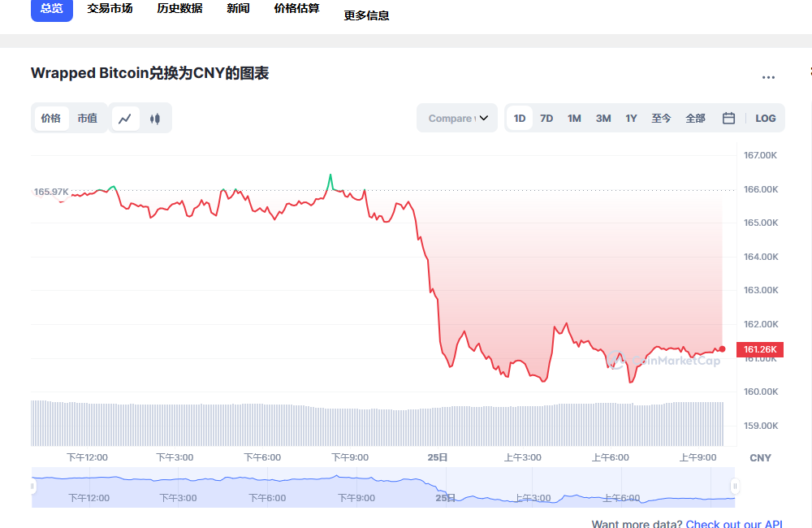Open the 历史数据 historical data tab
Image resolution: width=812 pixels, height=528 pixels.
tap(179, 9)
